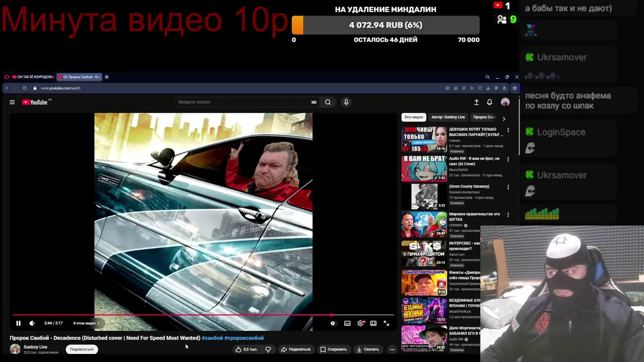Open options for 'Audio RW - Я вам не брат'

click(508, 159)
